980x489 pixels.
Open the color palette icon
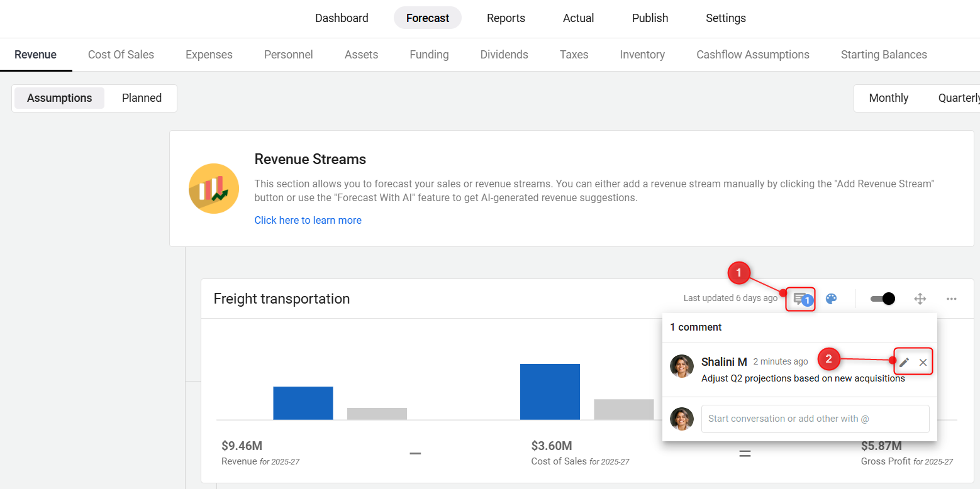(831, 299)
